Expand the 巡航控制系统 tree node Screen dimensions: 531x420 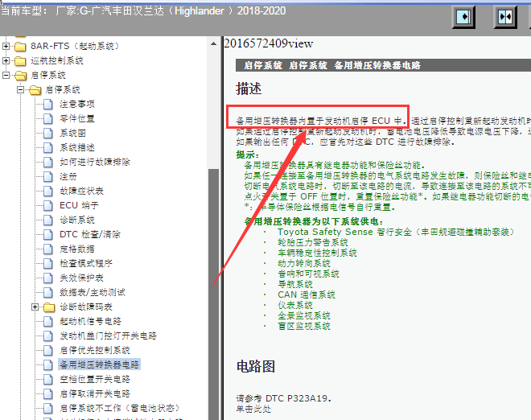point(6,60)
